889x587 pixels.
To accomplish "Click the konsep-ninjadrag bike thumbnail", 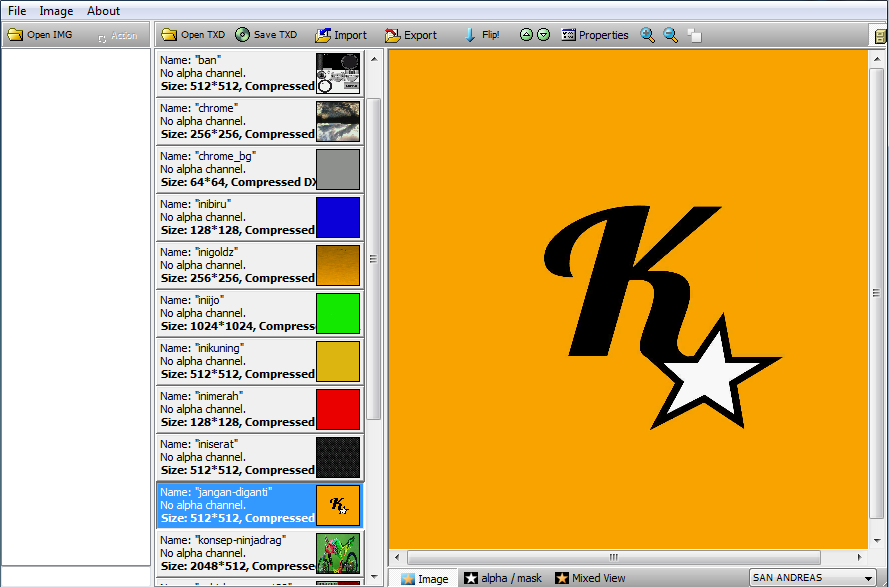I will 338,554.
